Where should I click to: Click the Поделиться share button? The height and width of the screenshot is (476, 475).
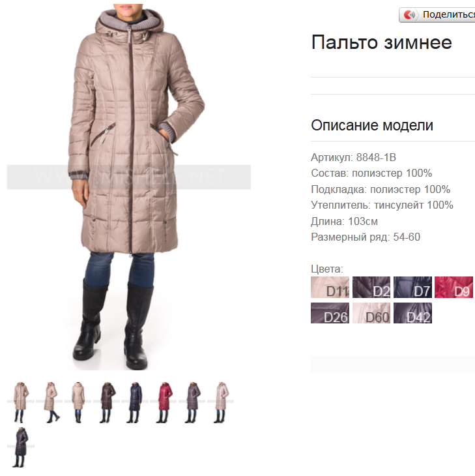(437, 14)
